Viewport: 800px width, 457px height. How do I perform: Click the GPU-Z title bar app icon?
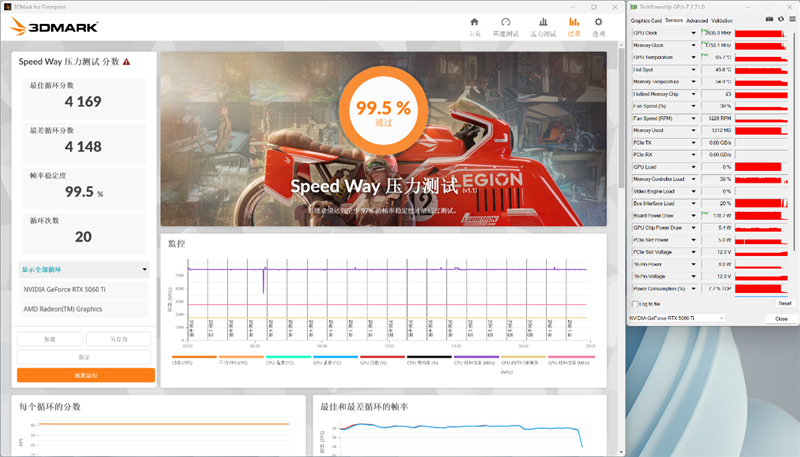[634, 7]
